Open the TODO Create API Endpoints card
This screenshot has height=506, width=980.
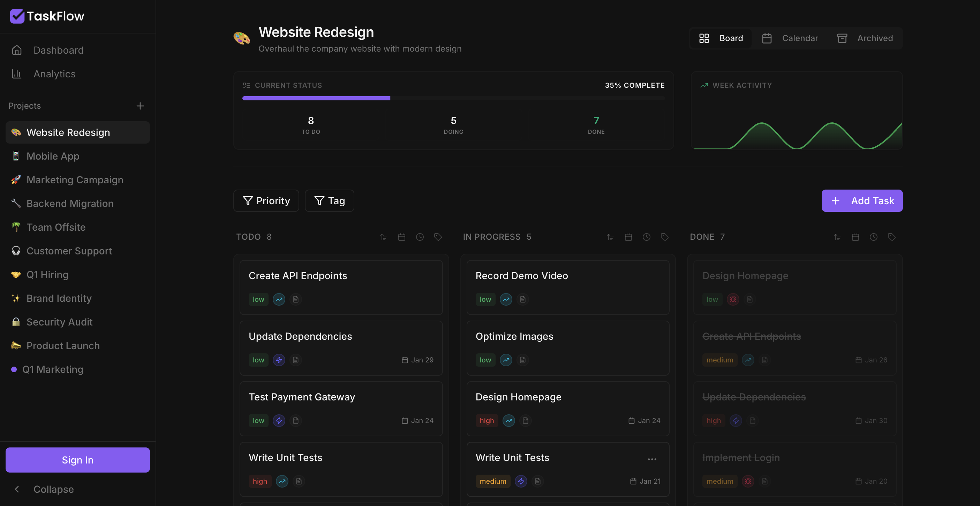click(341, 287)
